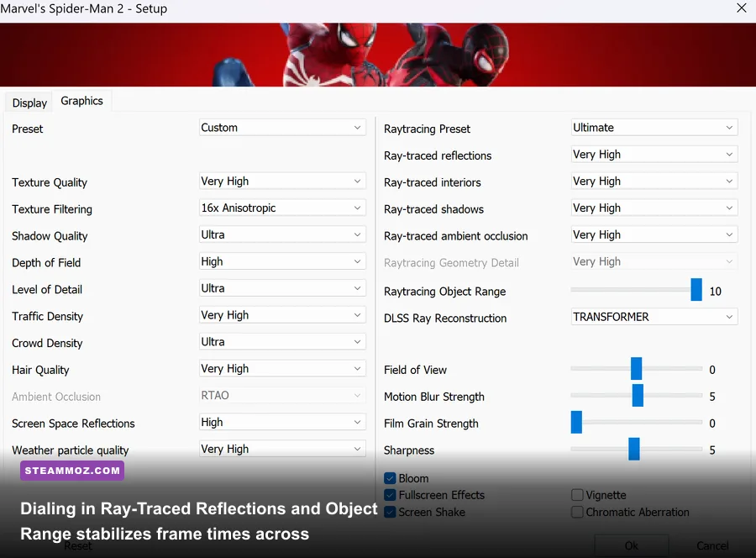Click the 'Level of Detail' label

[47, 290]
